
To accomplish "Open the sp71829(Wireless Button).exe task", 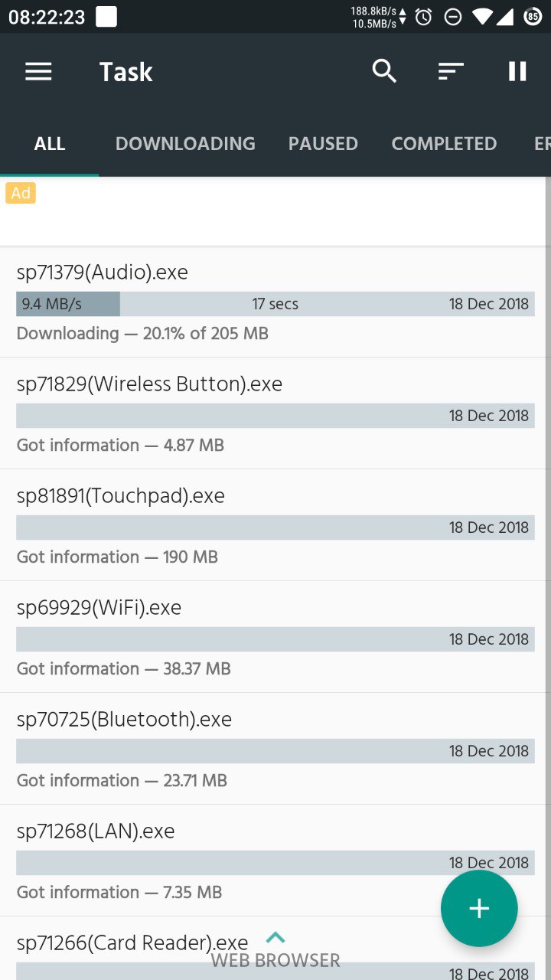I will point(275,413).
